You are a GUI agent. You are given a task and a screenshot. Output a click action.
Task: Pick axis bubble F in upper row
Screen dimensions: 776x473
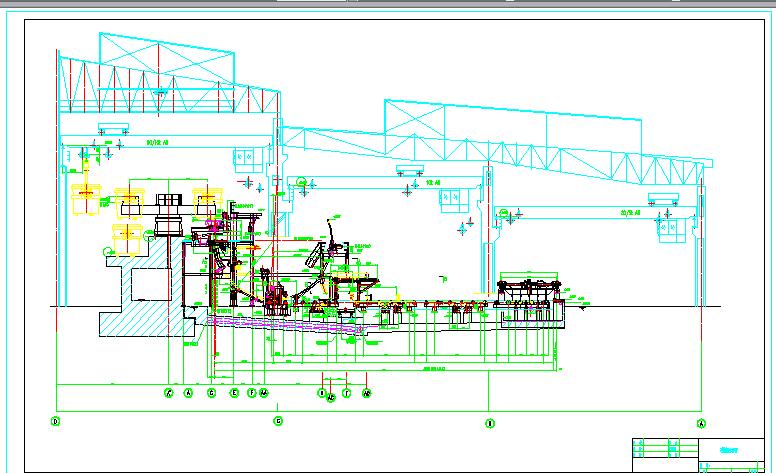pos(251,393)
